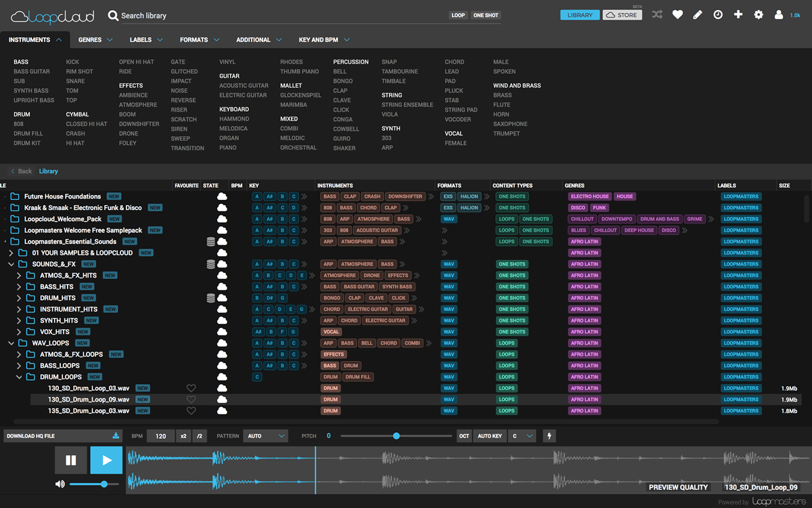Expand the DRUM_HITS folder
Screen dimensions: 812x508
(19, 298)
